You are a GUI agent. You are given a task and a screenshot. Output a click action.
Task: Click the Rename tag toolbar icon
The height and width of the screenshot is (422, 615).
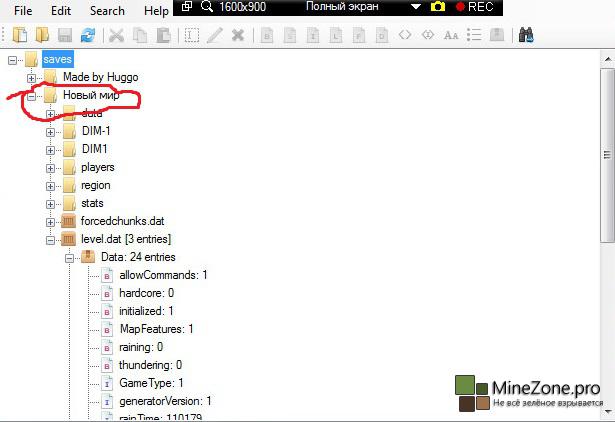(192, 36)
